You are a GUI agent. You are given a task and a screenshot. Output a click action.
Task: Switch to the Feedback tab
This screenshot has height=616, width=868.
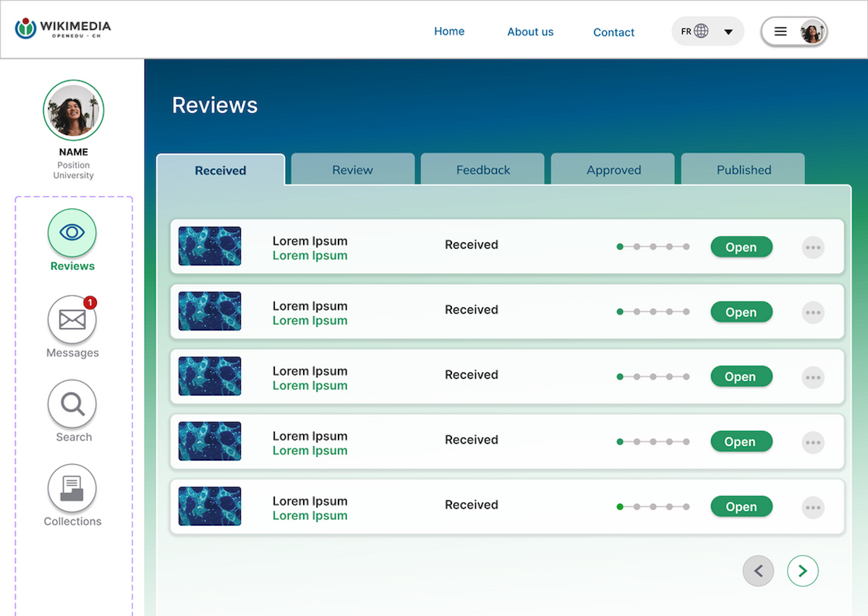coord(482,170)
